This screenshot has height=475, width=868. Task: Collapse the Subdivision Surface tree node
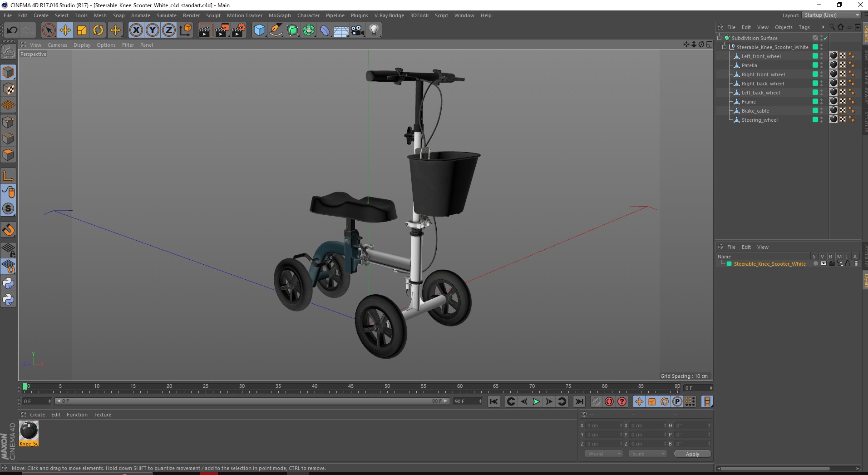pos(720,38)
